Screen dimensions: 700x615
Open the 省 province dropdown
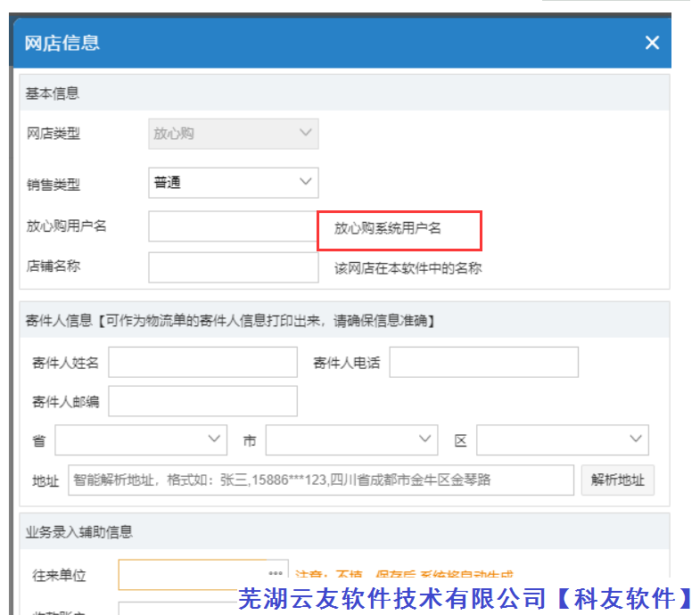tap(140, 439)
